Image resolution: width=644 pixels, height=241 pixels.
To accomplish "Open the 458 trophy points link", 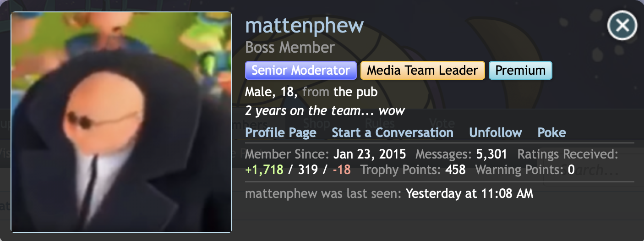I will click(455, 170).
